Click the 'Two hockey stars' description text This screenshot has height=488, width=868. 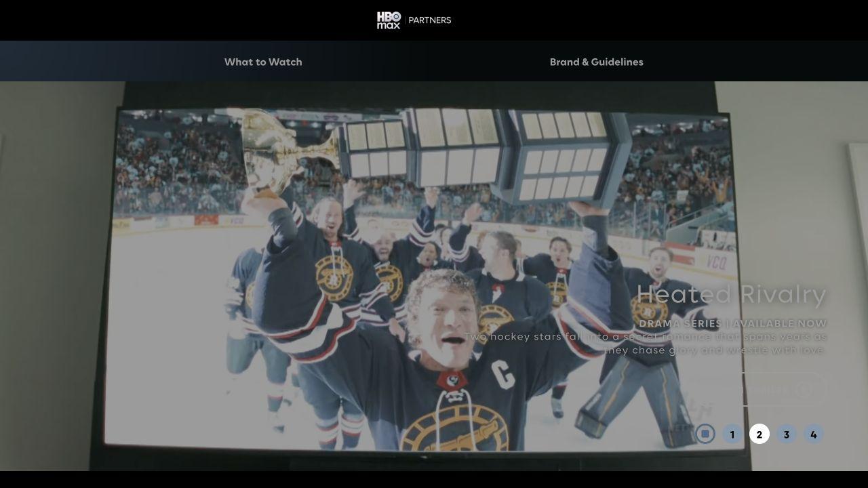(x=646, y=344)
